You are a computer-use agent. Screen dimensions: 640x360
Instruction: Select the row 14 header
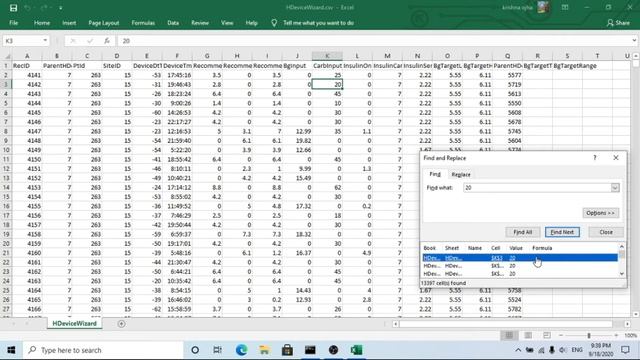point(6,187)
